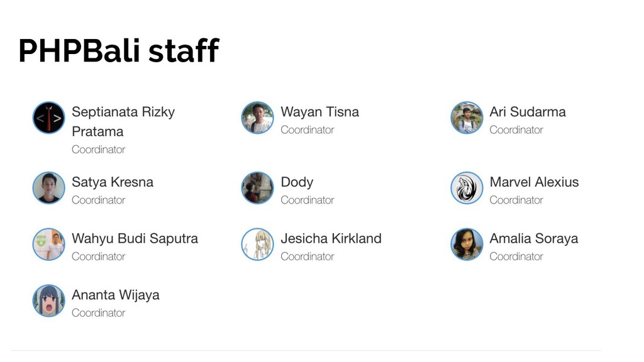Open Dody's avatar thumbnail
Image resolution: width=644 pixels, height=362 pixels.
pos(257,188)
